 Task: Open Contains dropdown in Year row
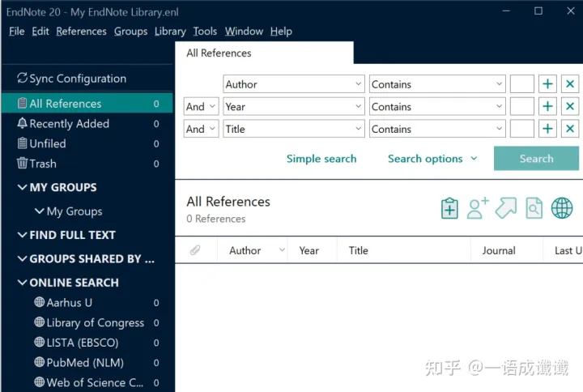click(437, 106)
